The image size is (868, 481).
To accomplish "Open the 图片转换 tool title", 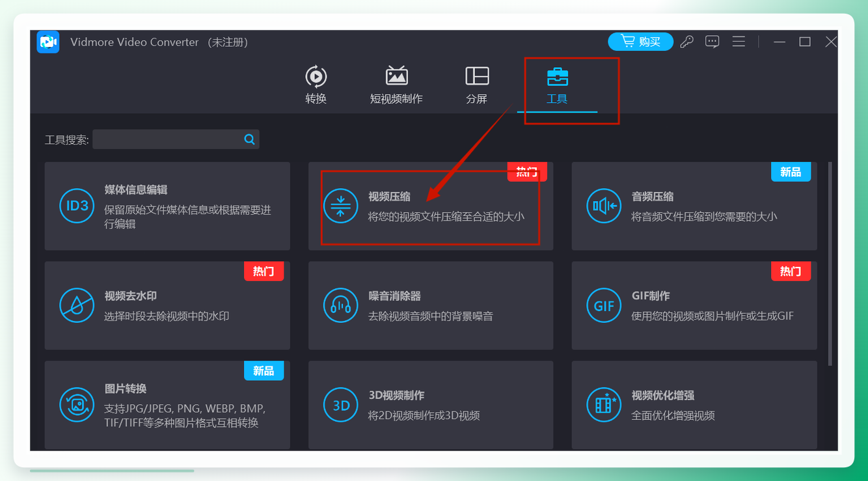I will 126,389.
